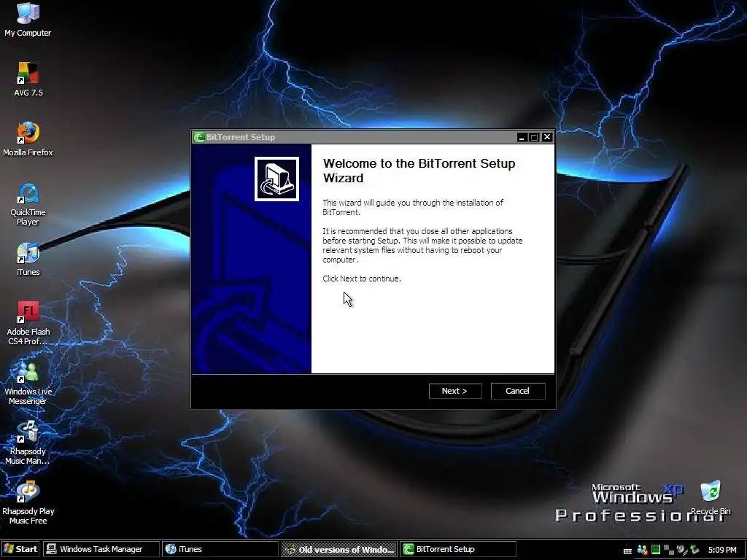Select Adobe Flash CS4 Professional shortcut

[x=28, y=323]
